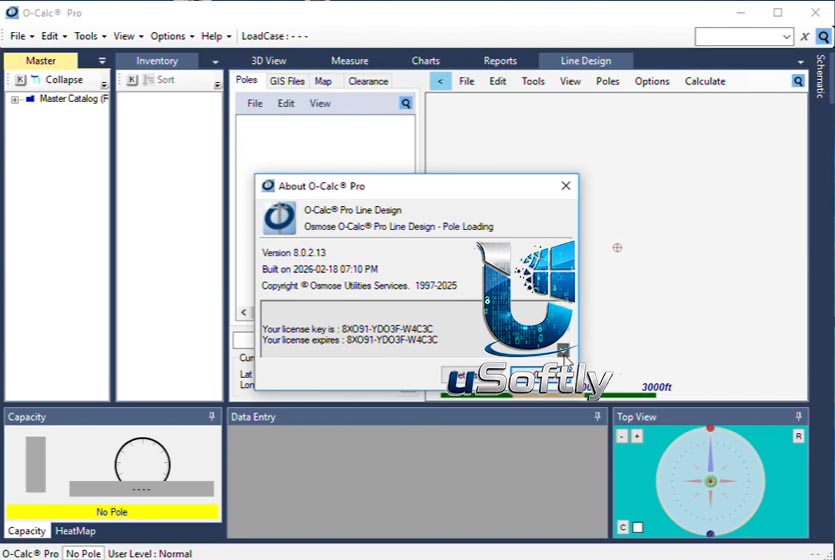Image resolution: width=835 pixels, height=560 pixels.
Task: Expand the Master Catalog tree node
Action: [x=15, y=99]
